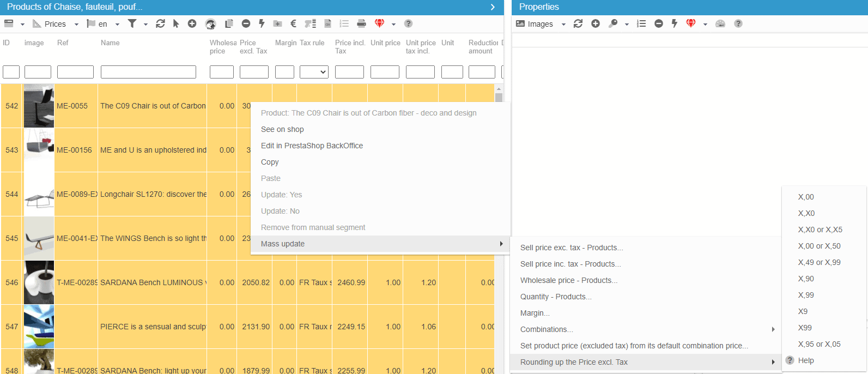Click the printer icon in products toolbar
This screenshot has width=868, height=374.
(361, 23)
